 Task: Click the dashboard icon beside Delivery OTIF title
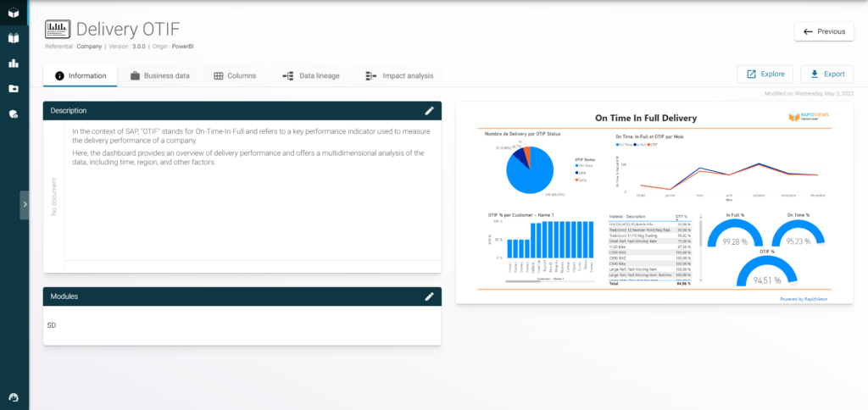(57, 30)
